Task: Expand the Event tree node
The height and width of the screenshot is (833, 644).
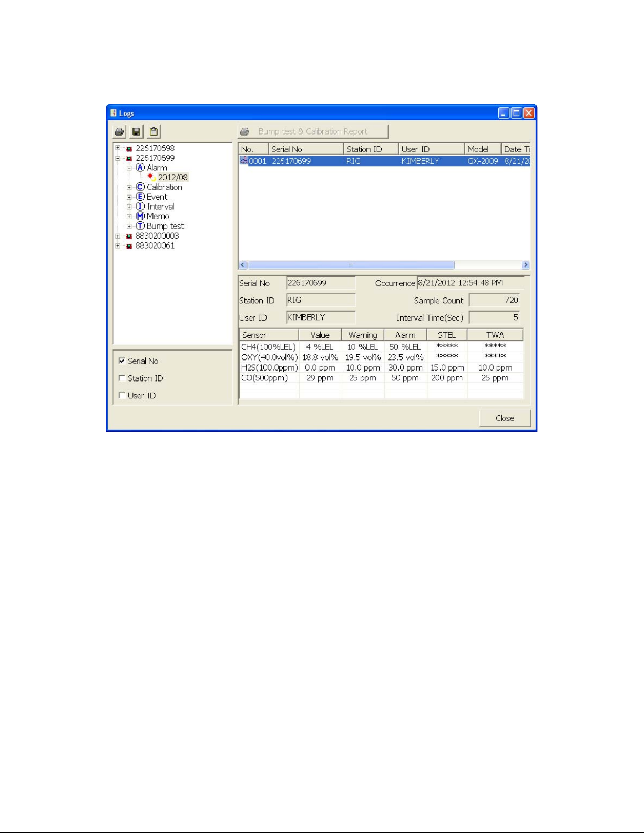Action: (x=129, y=197)
